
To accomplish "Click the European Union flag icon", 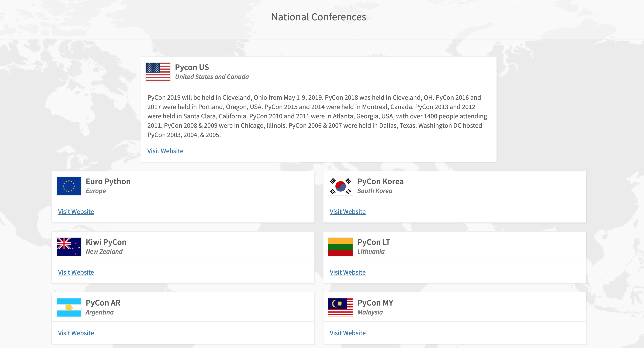I will (x=69, y=186).
